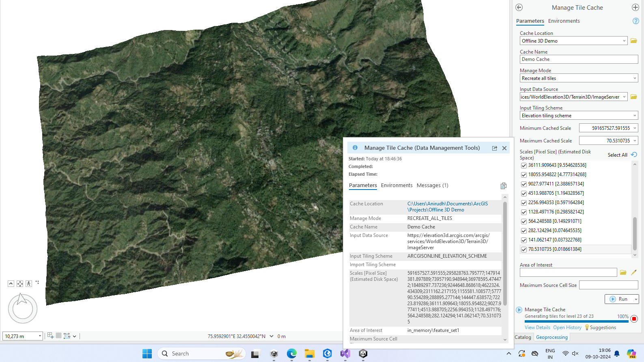
Task: Uncheck the 1128.497176 scale checkbox
Action: pyautogui.click(x=524, y=212)
